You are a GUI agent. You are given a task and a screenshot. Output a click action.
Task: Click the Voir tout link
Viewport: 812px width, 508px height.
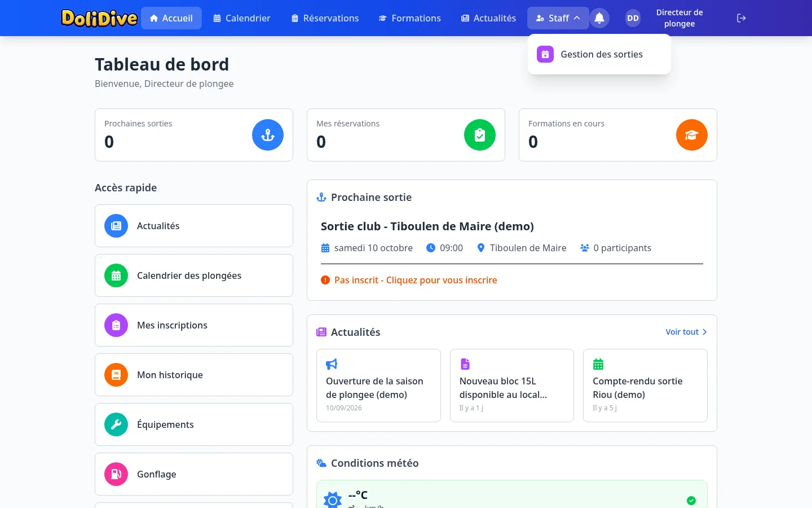686,332
